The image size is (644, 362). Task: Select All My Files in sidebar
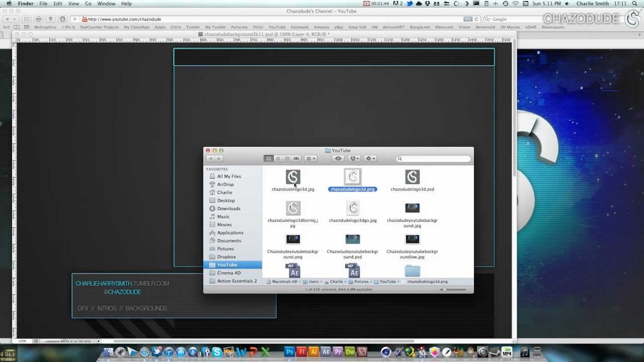point(229,176)
